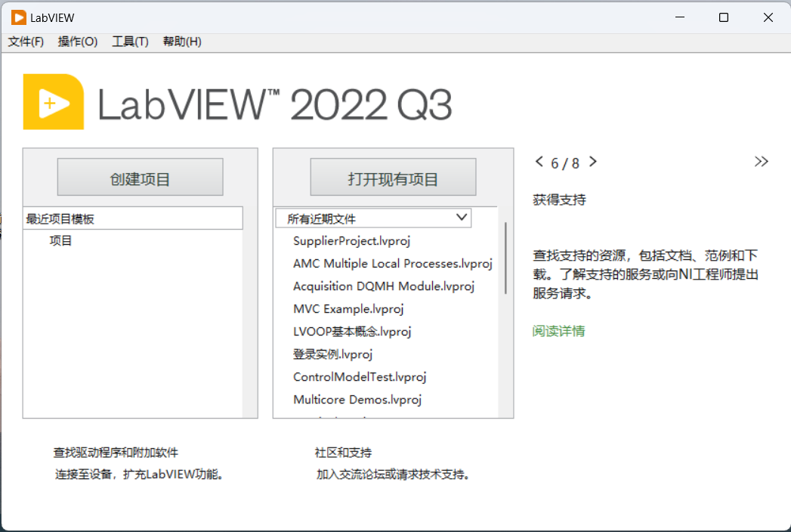Click the 创建项目 button

point(141,177)
